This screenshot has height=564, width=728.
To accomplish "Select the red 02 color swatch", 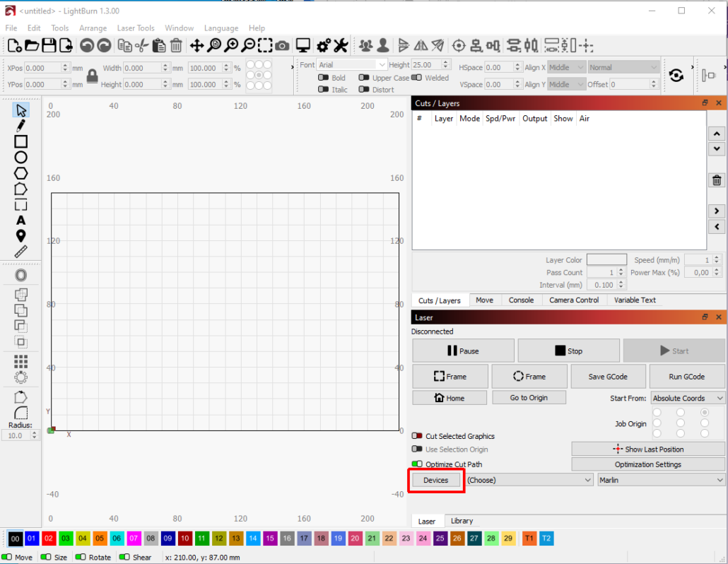I will click(x=49, y=539).
